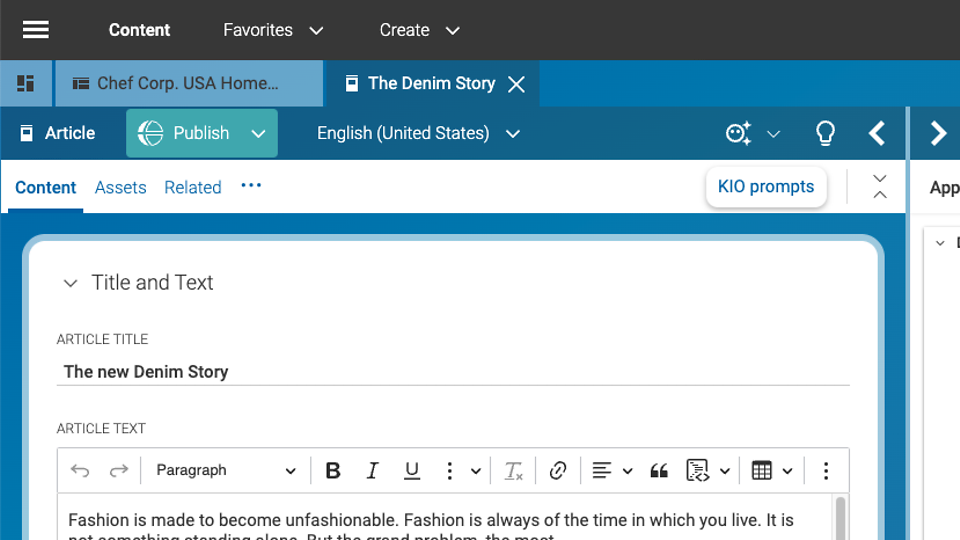This screenshot has width=960, height=540.
Task: Click the right arrow panel icon
Action: 938,133
